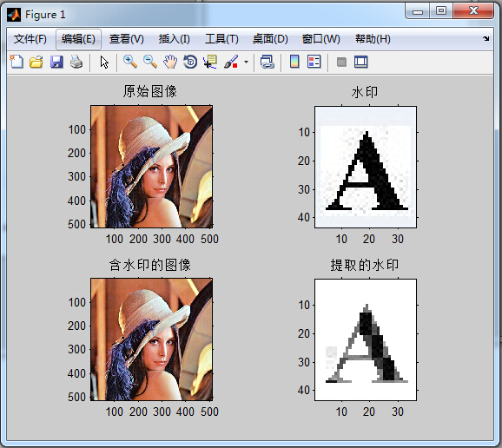Image resolution: width=502 pixels, height=448 pixels.
Task: Maximize the Figure 1 window
Action: (x=441, y=11)
